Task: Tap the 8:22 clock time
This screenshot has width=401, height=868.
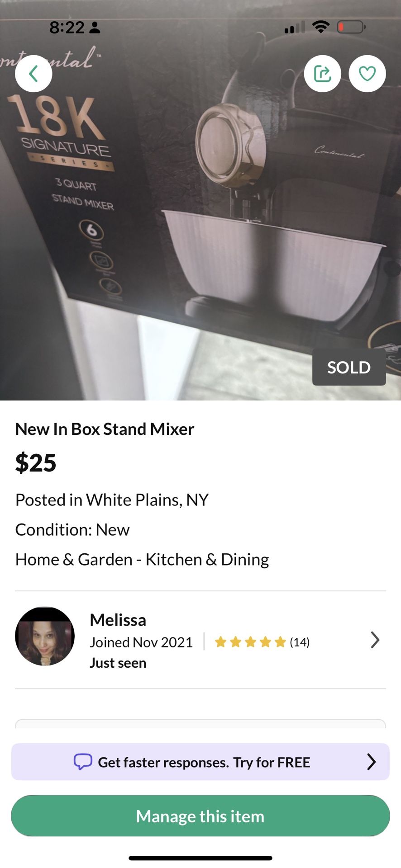Action: click(67, 28)
